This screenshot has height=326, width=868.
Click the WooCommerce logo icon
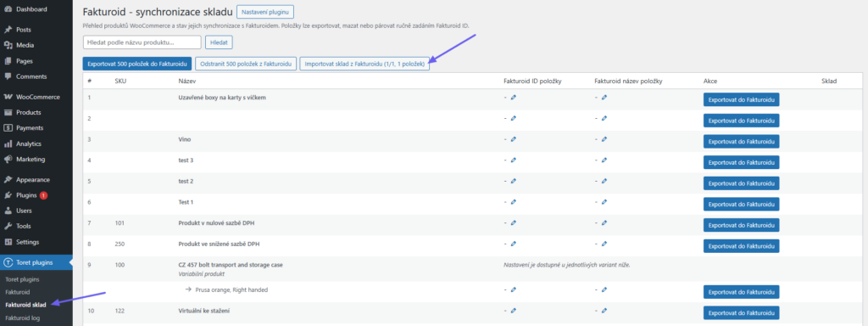[x=8, y=97]
